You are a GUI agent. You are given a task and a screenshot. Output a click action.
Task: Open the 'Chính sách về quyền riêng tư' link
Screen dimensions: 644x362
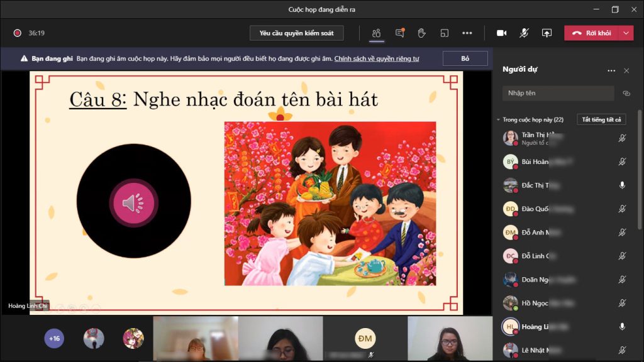pyautogui.click(x=377, y=58)
